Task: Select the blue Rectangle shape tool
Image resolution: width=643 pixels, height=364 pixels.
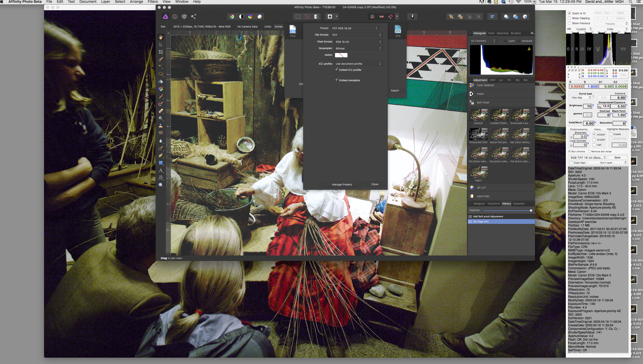Action: [161, 163]
